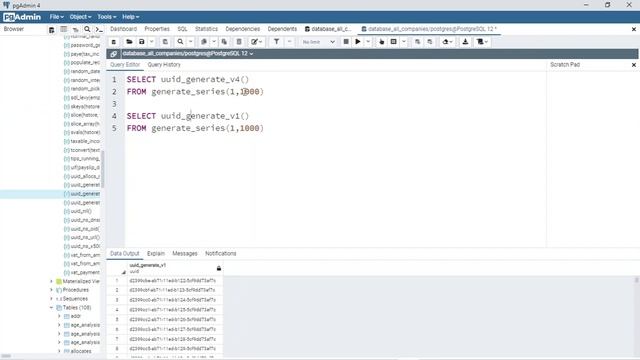Click the Delete rows trash icon
This screenshot has height=360, width=640.
[x=239, y=42]
